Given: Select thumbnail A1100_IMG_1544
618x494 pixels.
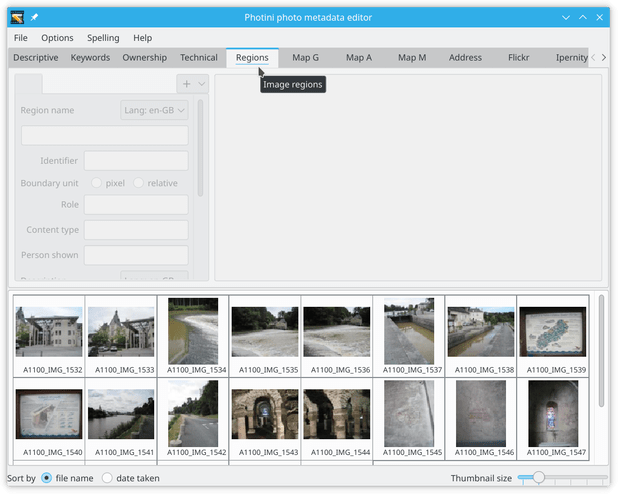Looking at the screenshot, I should tap(337, 418).
